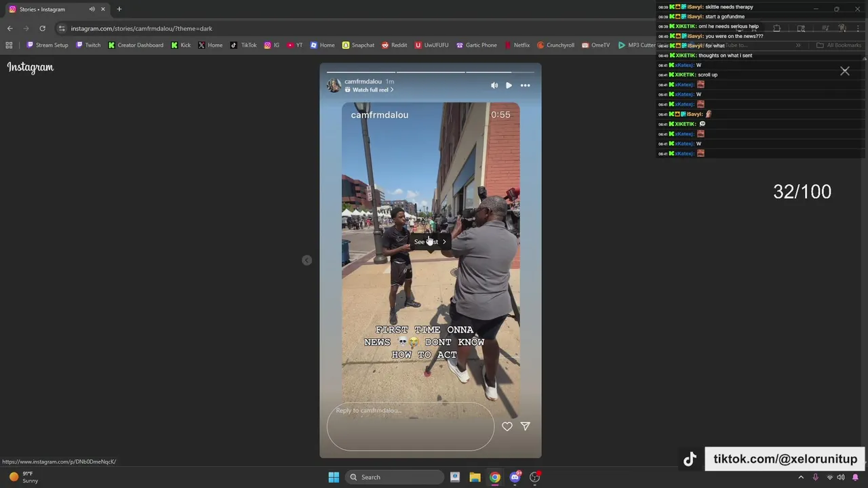Click the first story progress bar segment
The width and height of the screenshot is (868, 488).
tap(361, 72)
